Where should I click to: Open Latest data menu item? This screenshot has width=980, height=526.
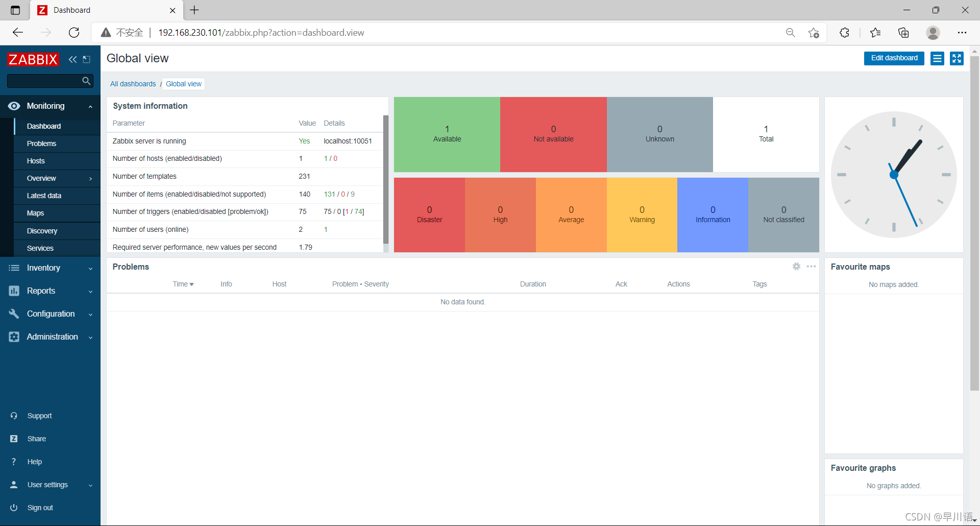[x=44, y=196]
